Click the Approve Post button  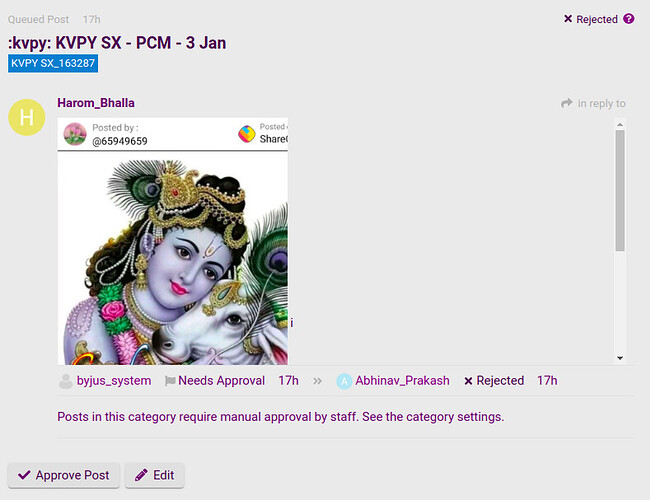coord(63,475)
